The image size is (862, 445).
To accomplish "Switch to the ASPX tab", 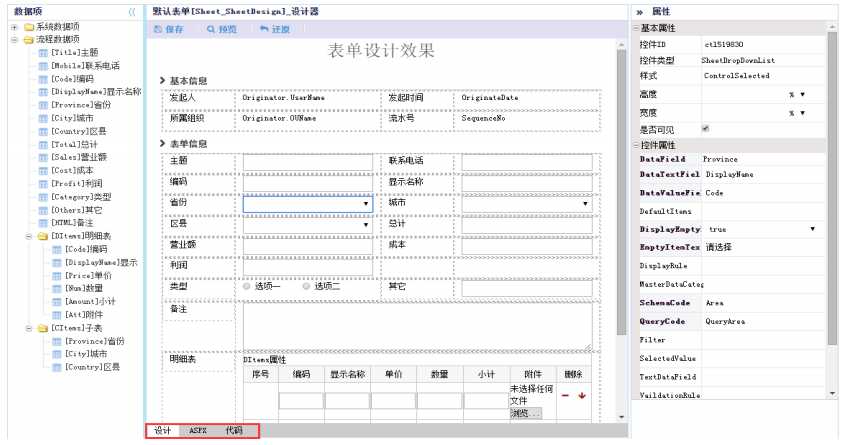I will [x=198, y=431].
